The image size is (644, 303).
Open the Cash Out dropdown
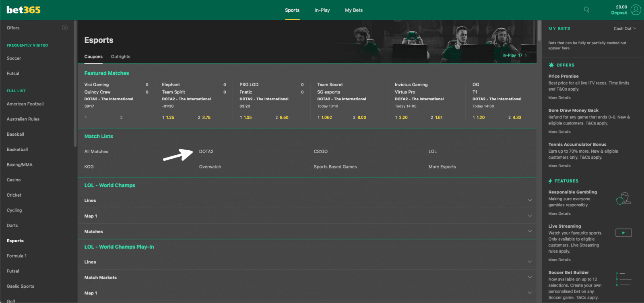[x=625, y=29]
